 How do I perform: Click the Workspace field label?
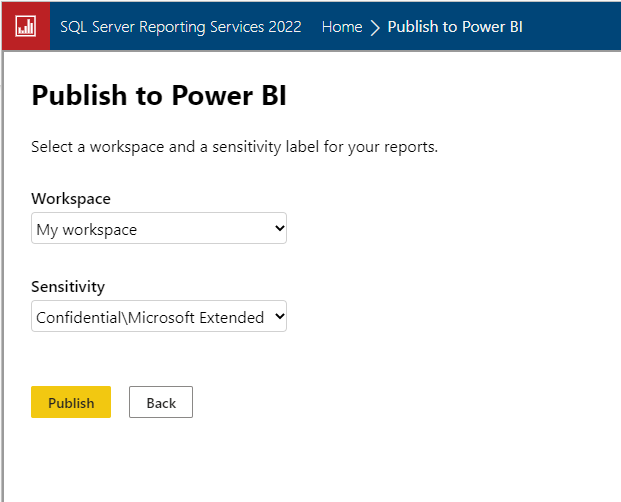(71, 199)
